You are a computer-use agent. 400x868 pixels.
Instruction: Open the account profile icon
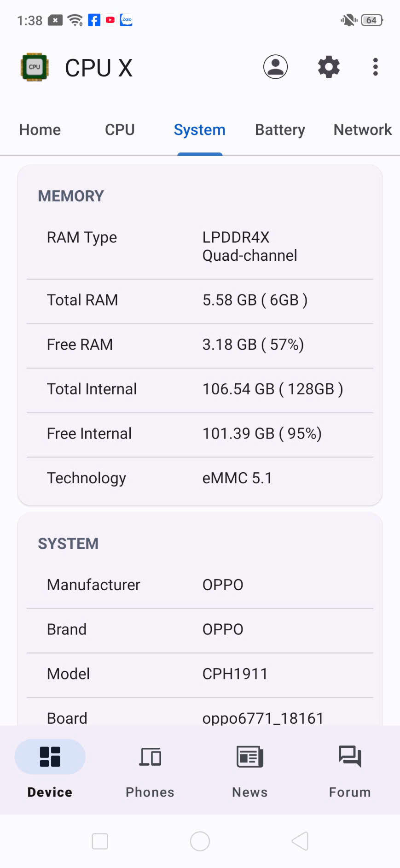pos(275,67)
